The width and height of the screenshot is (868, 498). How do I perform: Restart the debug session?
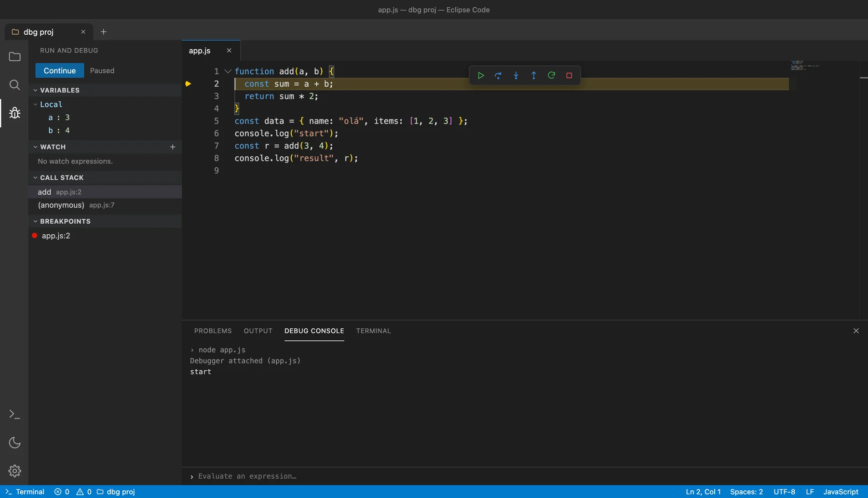click(x=552, y=75)
